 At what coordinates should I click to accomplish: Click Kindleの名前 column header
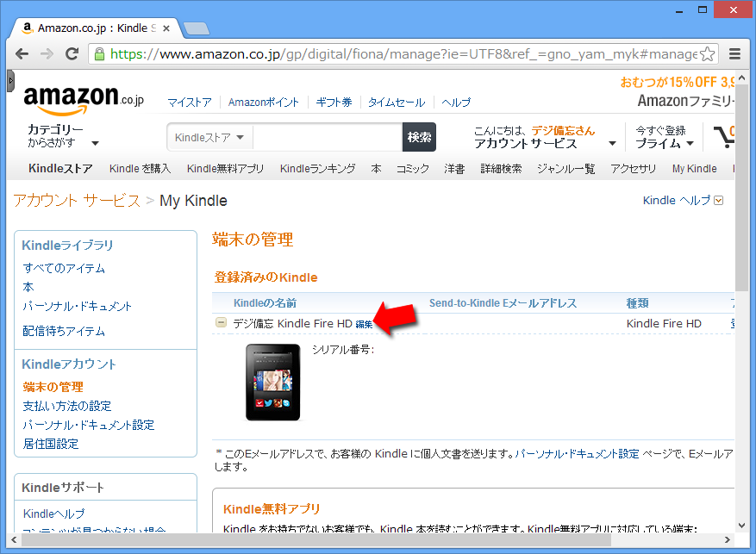(265, 303)
